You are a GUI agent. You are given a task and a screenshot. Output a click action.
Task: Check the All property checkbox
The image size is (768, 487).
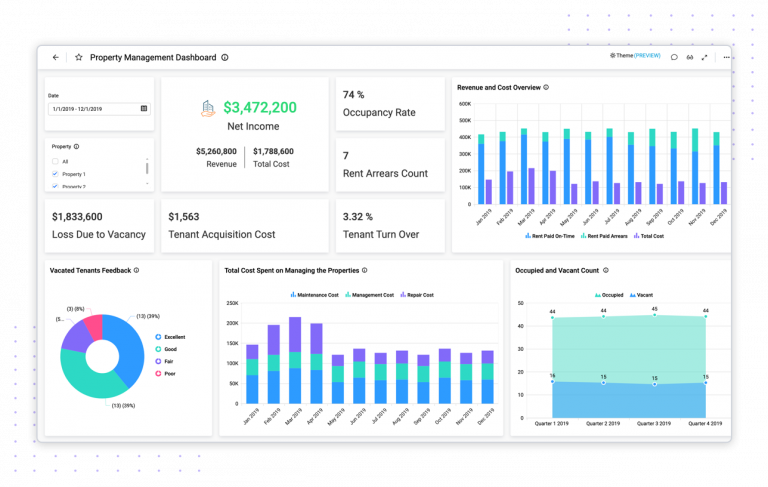coord(55,161)
